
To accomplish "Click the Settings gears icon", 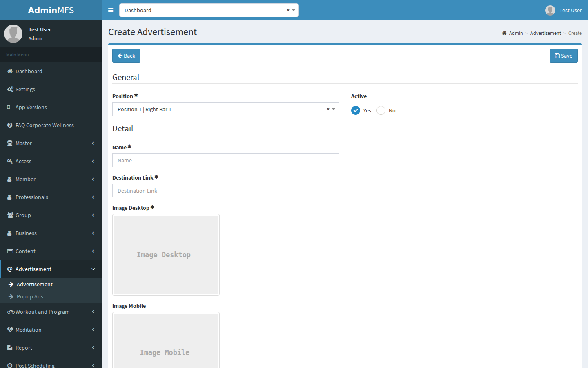I will click(x=10, y=89).
